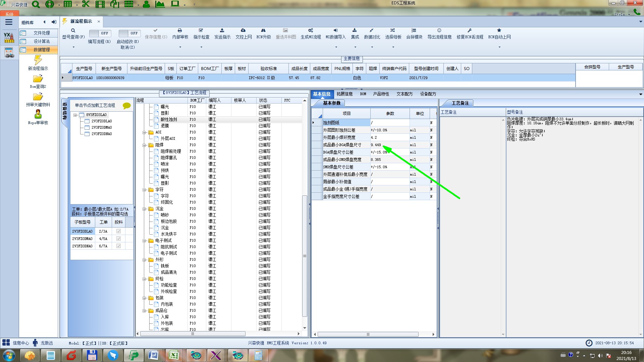
Task: Click the 型号查询 search icon
Action: (73, 31)
